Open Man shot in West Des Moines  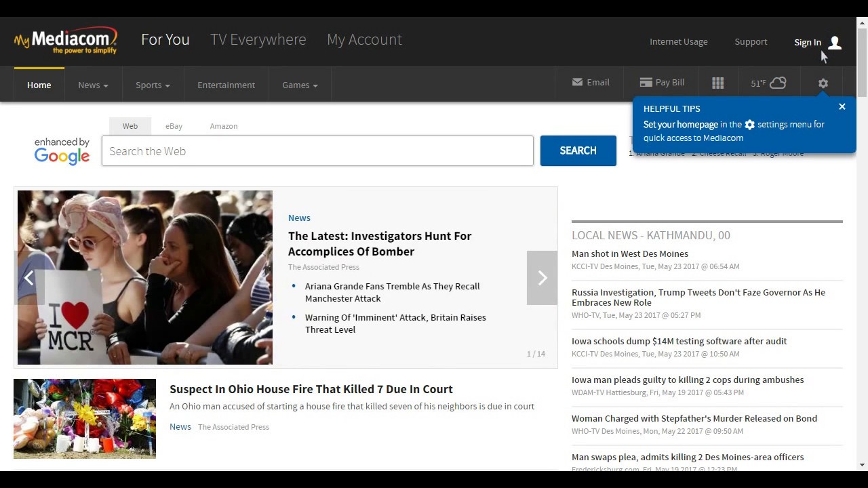630,253
